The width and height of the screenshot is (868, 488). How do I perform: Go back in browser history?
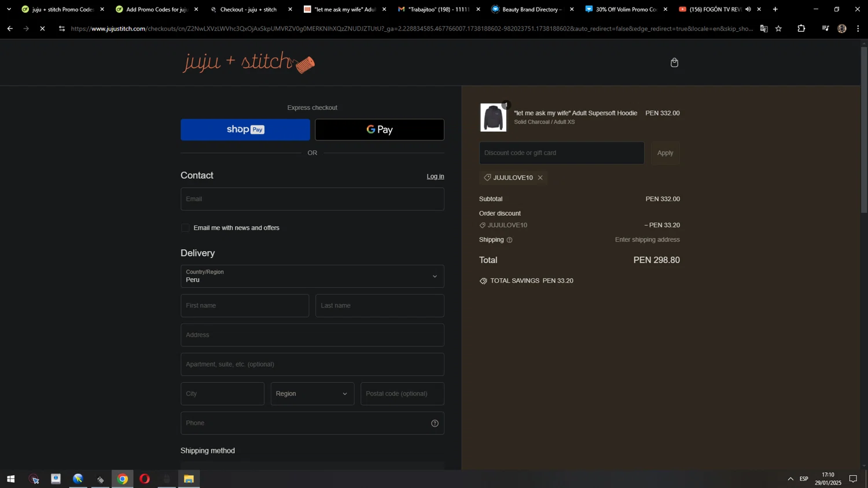point(10,28)
